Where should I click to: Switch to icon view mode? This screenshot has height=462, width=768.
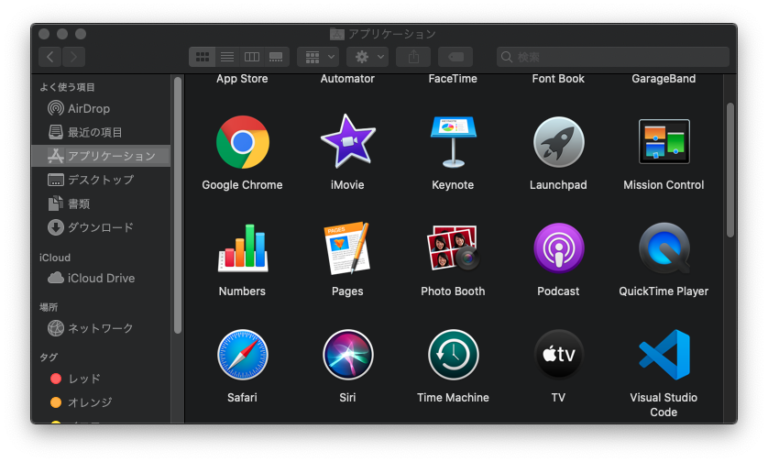pyautogui.click(x=202, y=57)
